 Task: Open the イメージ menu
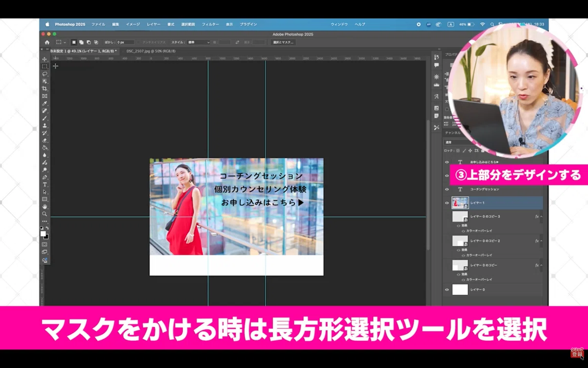133,24
